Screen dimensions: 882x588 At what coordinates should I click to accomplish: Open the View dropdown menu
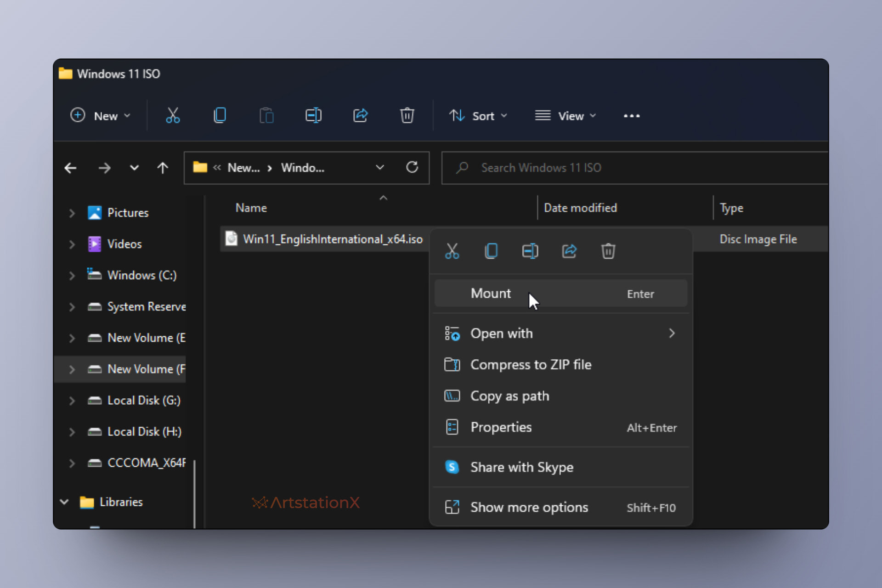click(x=565, y=116)
